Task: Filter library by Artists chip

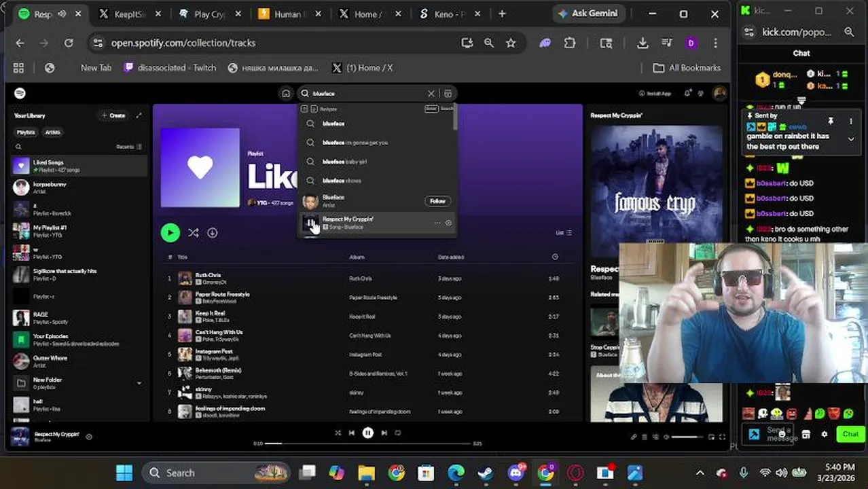Action: pos(52,132)
